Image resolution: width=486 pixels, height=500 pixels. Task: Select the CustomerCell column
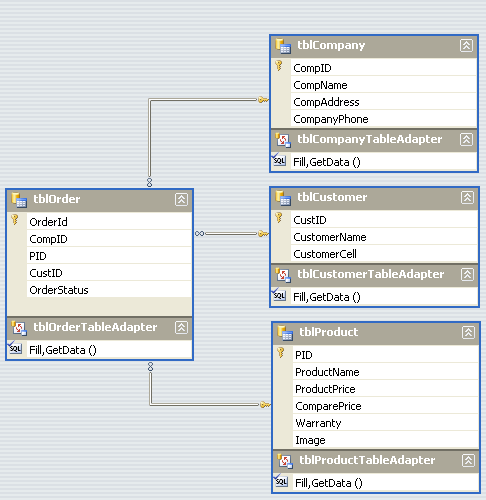pos(384,254)
